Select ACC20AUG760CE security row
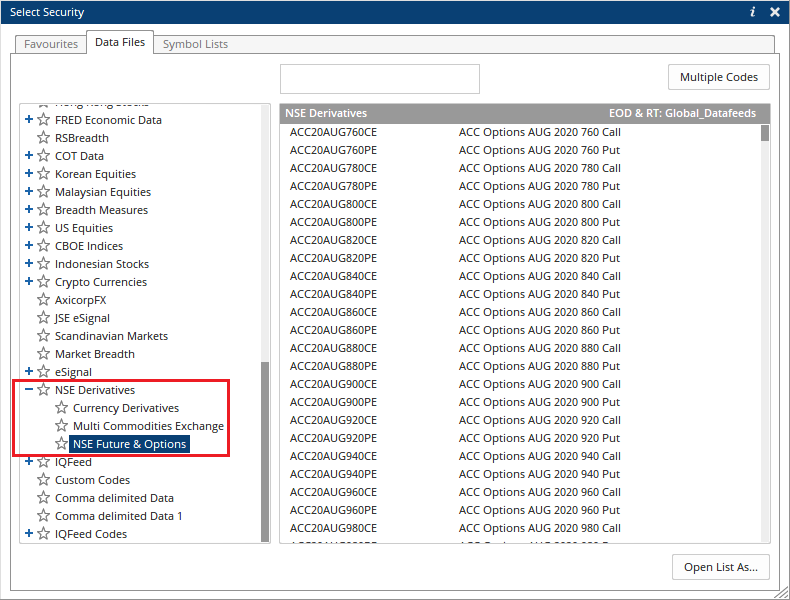The width and height of the screenshot is (790, 600). coord(520,132)
